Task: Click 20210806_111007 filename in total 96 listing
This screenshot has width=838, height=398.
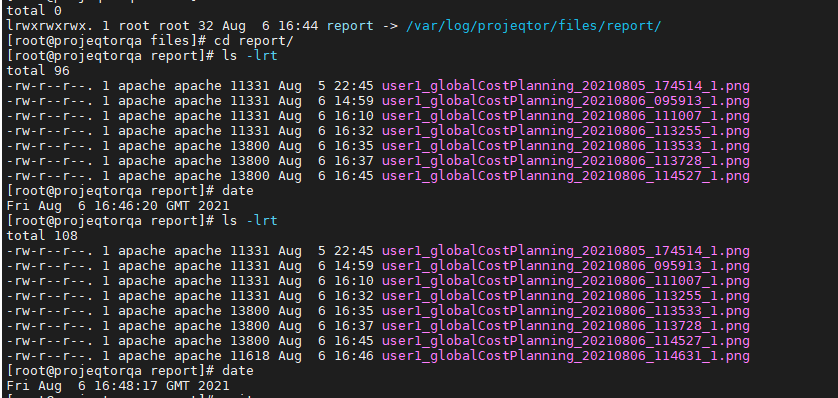Action: coord(565,115)
